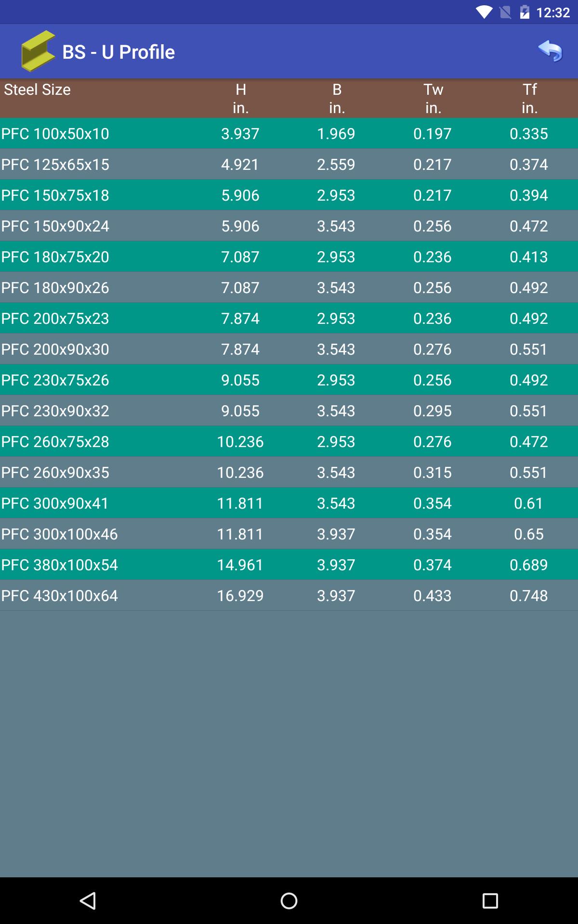Tap the battery status icon
Image resolution: width=578 pixels, height=924 pixels.
(x=525, y=12)
